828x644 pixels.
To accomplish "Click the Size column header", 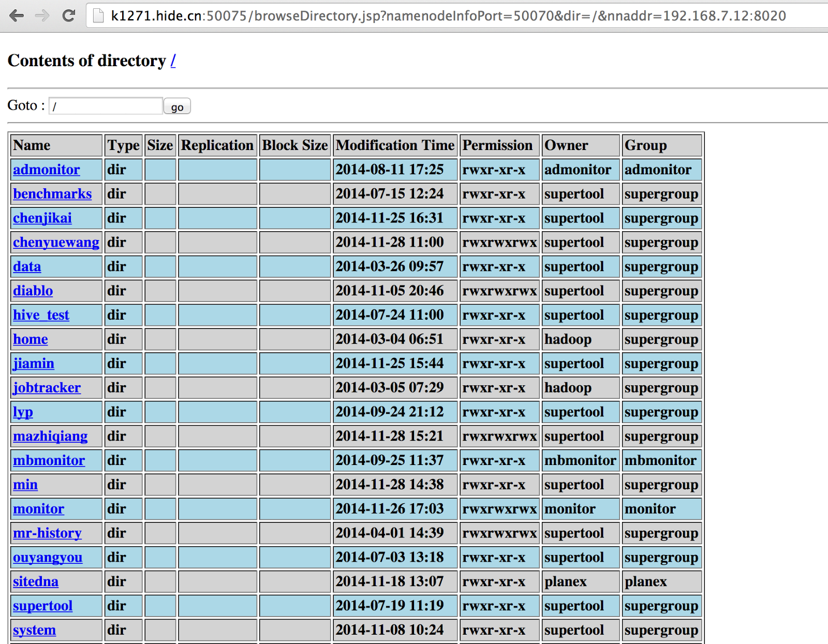I will tap(160, 145).
